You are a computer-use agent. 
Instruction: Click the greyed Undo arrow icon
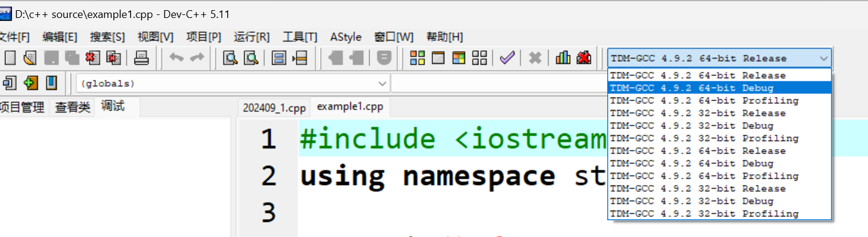176,58
